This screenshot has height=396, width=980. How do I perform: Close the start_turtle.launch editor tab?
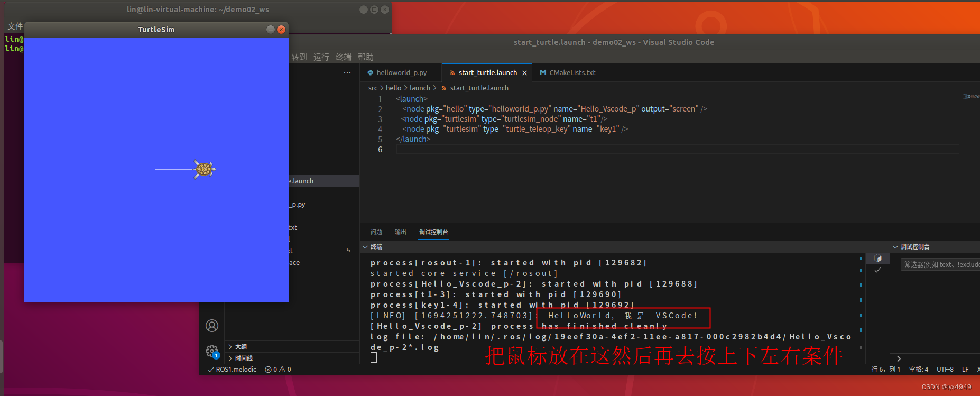click(x=524, y=73)
